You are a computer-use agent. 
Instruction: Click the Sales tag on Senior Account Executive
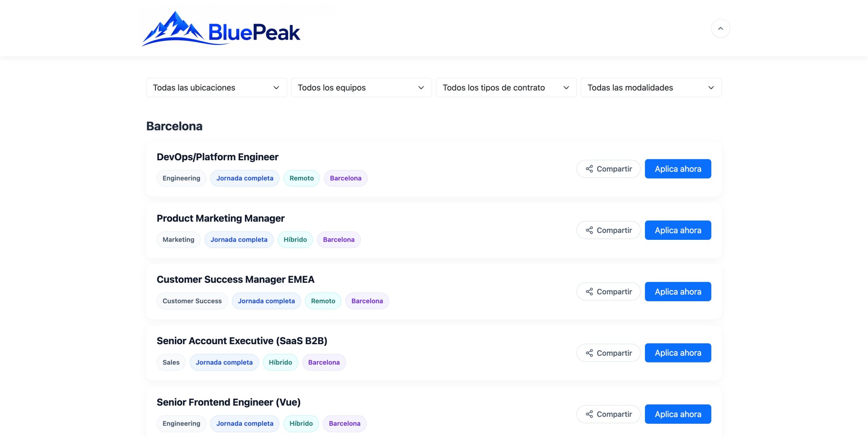point(171,362)
